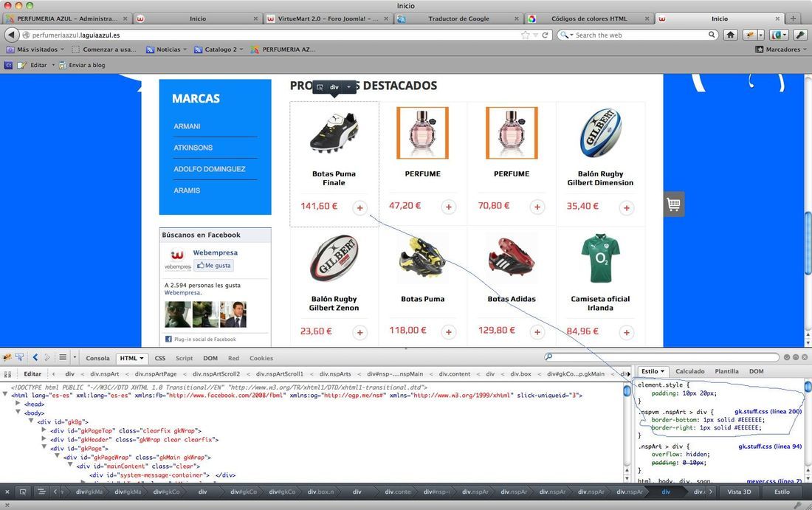
Task: Click Me gusta Facebook button
Action: (x=214, y=266)
